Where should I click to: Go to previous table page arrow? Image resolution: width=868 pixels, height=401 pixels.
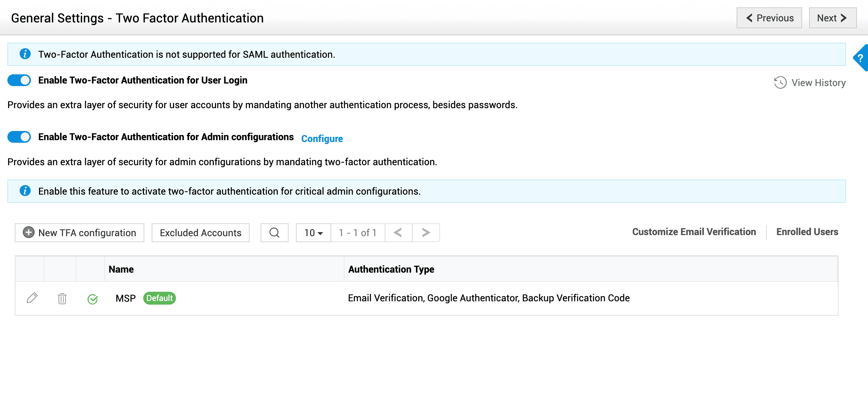pos(398,233)
